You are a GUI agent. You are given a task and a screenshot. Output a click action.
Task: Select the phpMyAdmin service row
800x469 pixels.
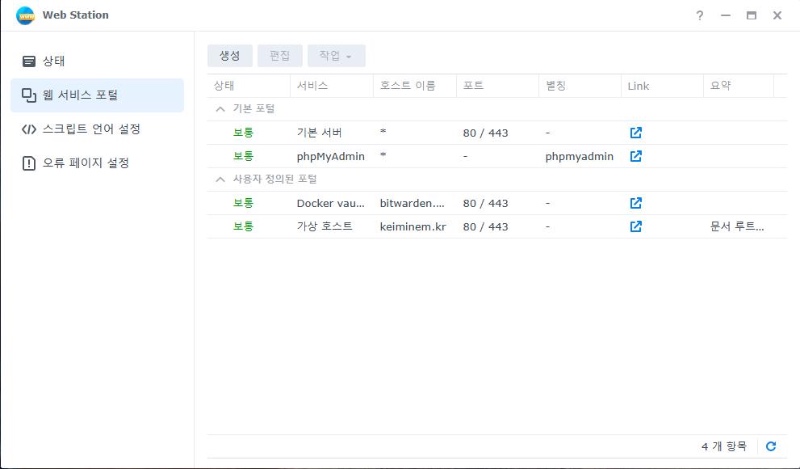[330, 156]
